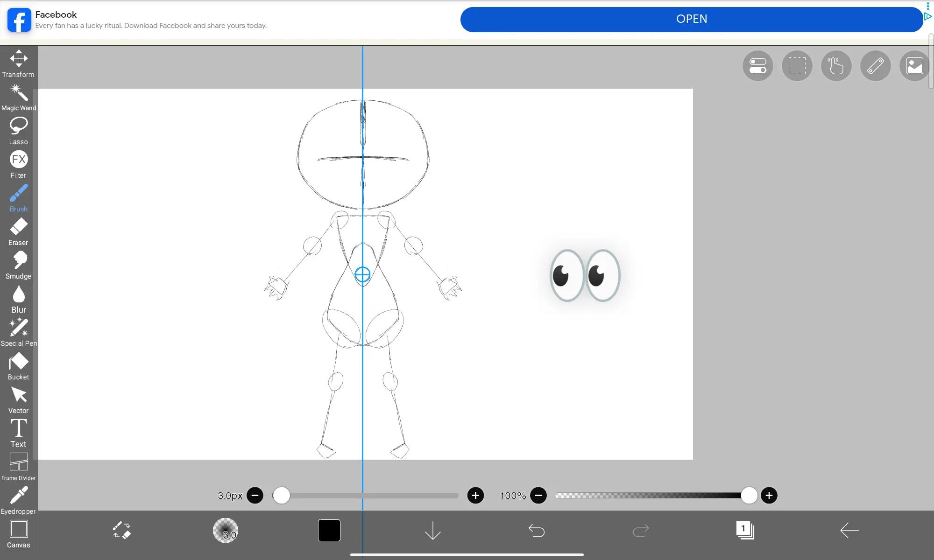934x560 pixels.
Task: Select the Frame Divider tool
Action: [x=19, y=467]
